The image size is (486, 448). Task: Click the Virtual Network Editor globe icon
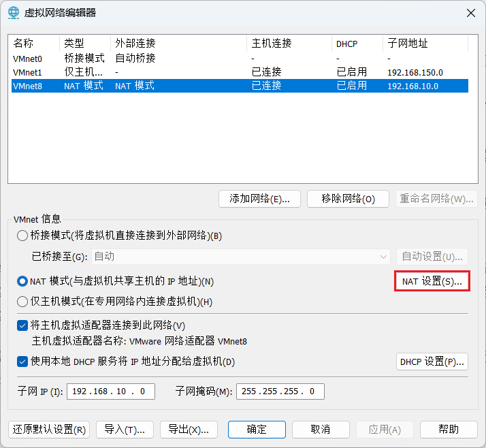click(x=14, y=13)
